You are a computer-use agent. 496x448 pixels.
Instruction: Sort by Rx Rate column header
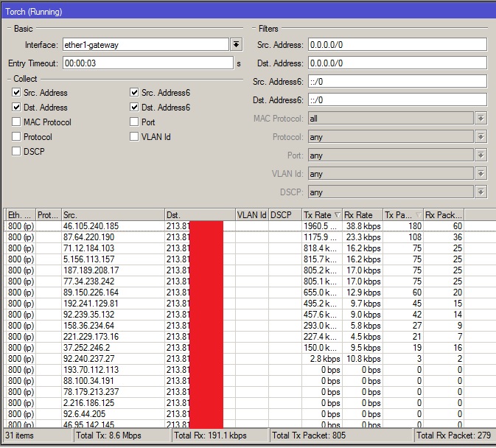(361, 214)
